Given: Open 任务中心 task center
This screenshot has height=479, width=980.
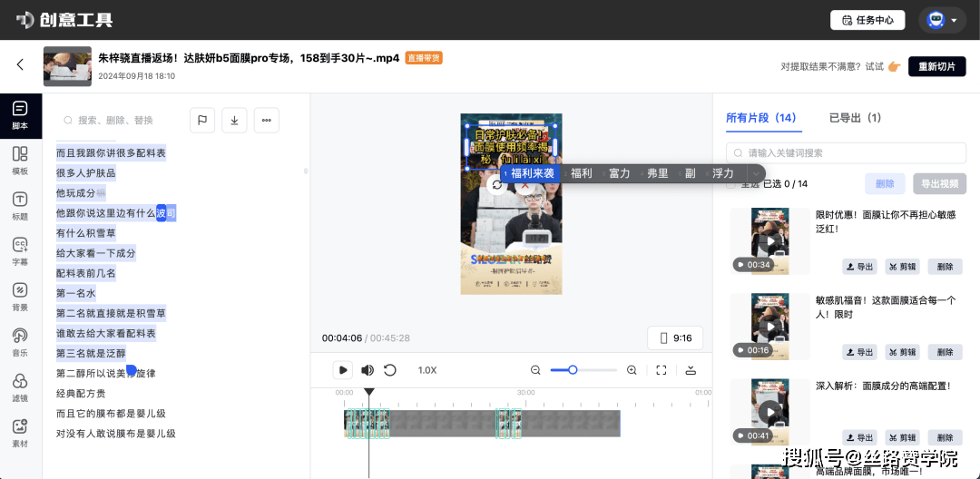Looking at the screenshot, I should tap(867, 20).
